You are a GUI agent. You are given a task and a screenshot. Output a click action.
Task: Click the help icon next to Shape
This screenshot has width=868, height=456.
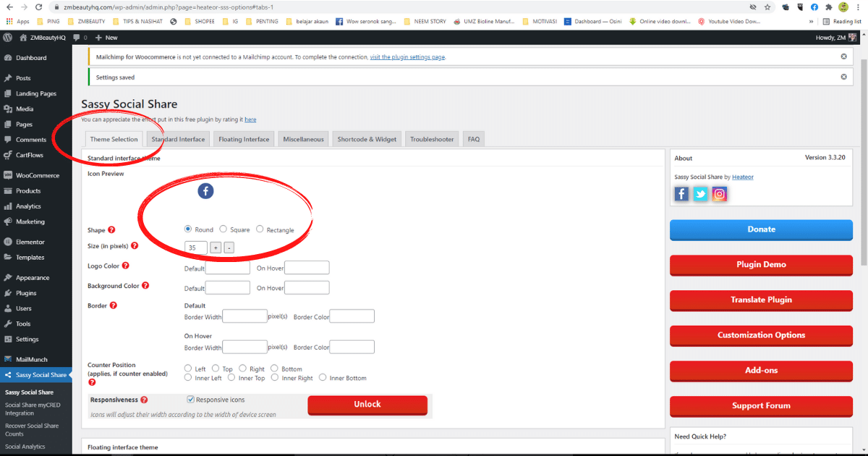click(112, 229)
